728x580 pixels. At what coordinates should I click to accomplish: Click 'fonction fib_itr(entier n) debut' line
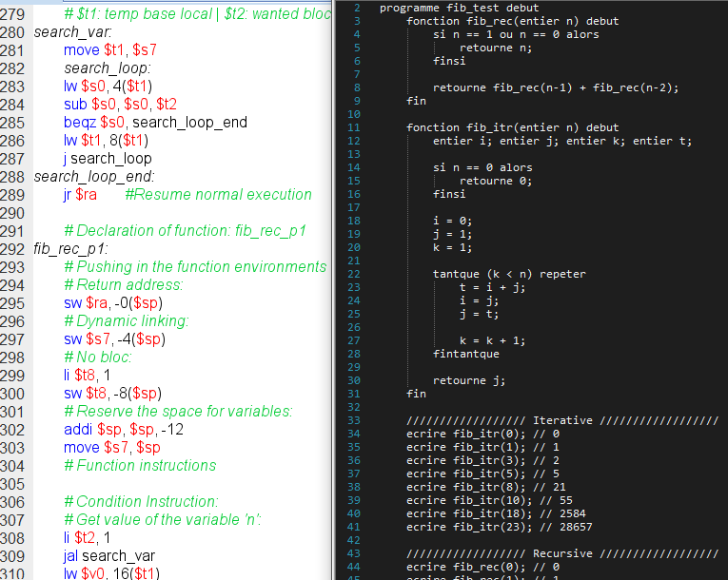coord(513,128)
